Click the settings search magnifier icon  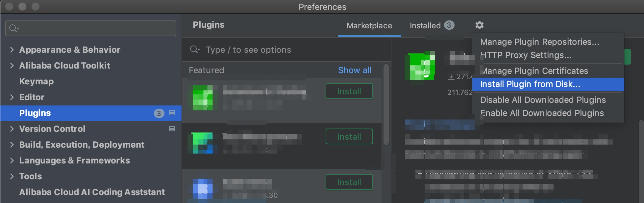tap(13, 28)
